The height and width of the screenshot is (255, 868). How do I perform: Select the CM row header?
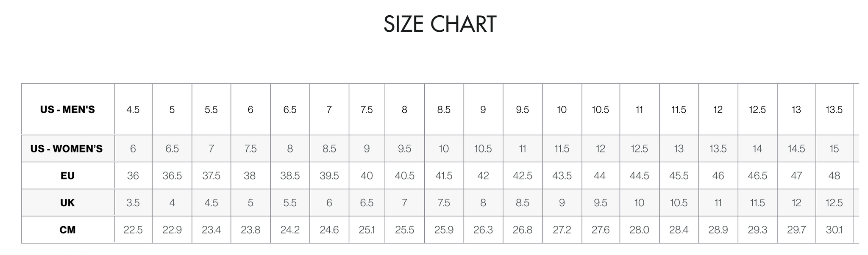(x=67, y=230)
